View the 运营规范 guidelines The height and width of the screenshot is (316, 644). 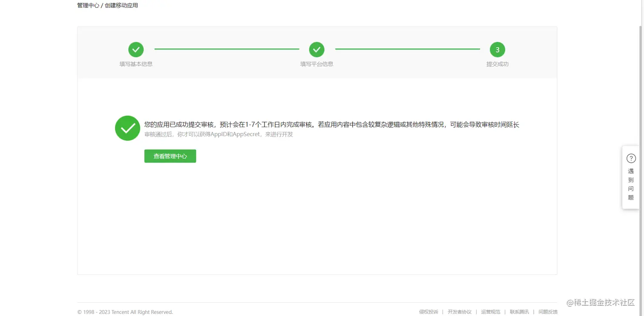(490, 312)
